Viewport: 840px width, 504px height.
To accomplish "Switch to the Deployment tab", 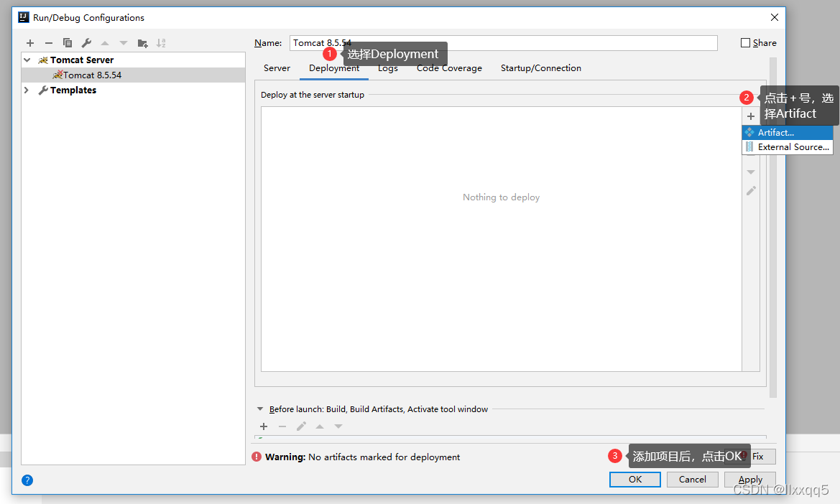I will 334,68.
